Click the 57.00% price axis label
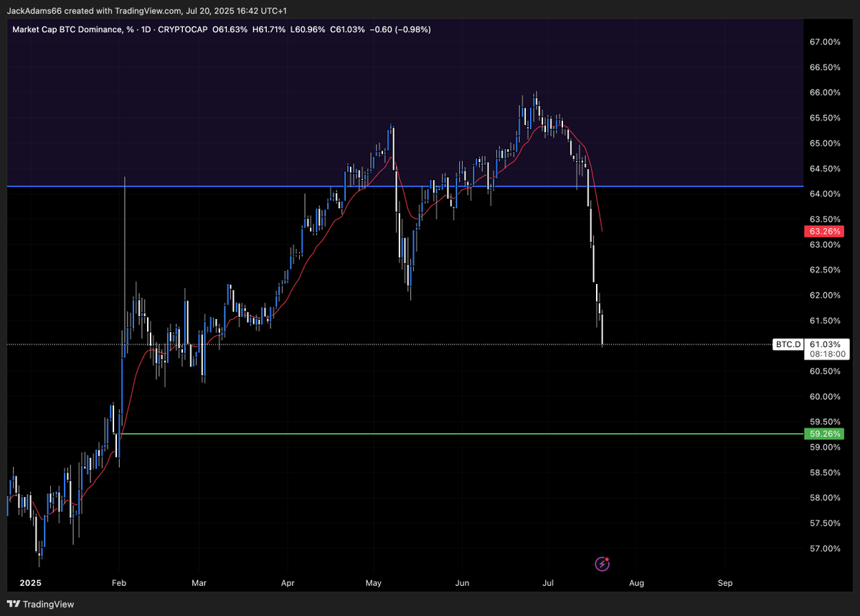Viewport: 860px width, 616px height. click(x=825, y=549)
